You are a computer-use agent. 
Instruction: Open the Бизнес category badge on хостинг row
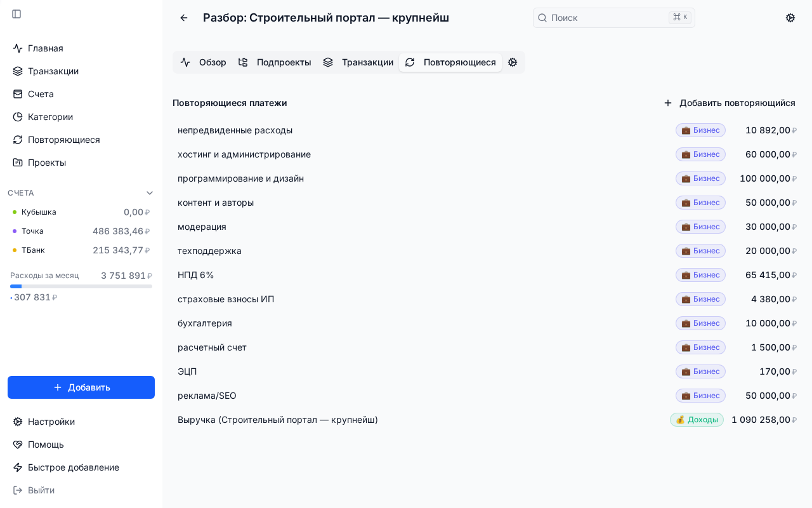(700, 154)
